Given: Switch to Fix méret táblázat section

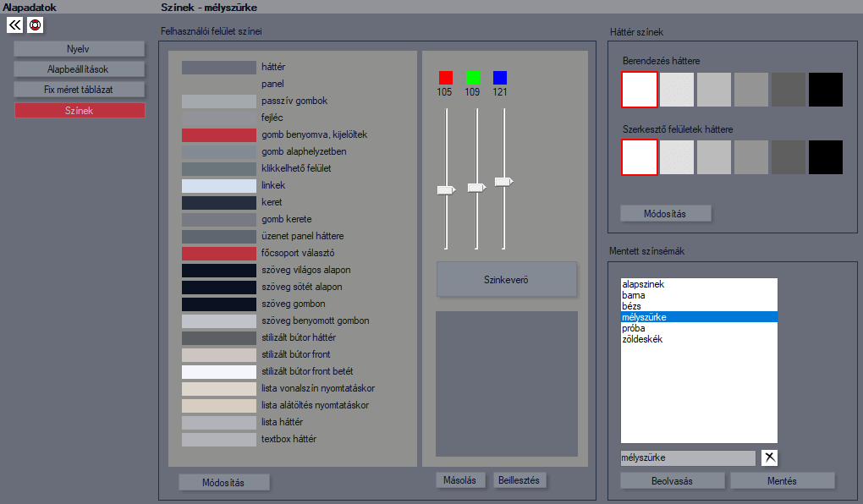Looking at the screenshot, I should coord(80,90).
